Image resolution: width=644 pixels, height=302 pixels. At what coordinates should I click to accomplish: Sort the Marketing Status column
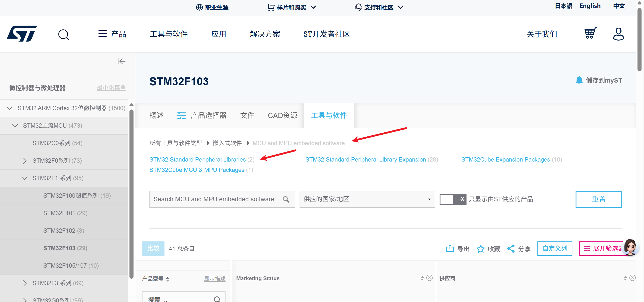click(422, 278)
